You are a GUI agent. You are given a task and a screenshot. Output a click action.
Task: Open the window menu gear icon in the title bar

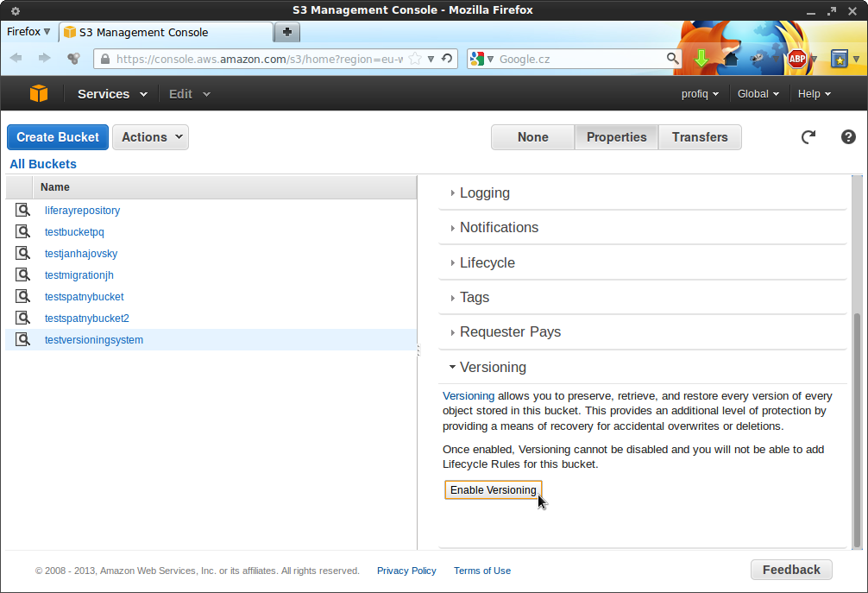point(16,10)
